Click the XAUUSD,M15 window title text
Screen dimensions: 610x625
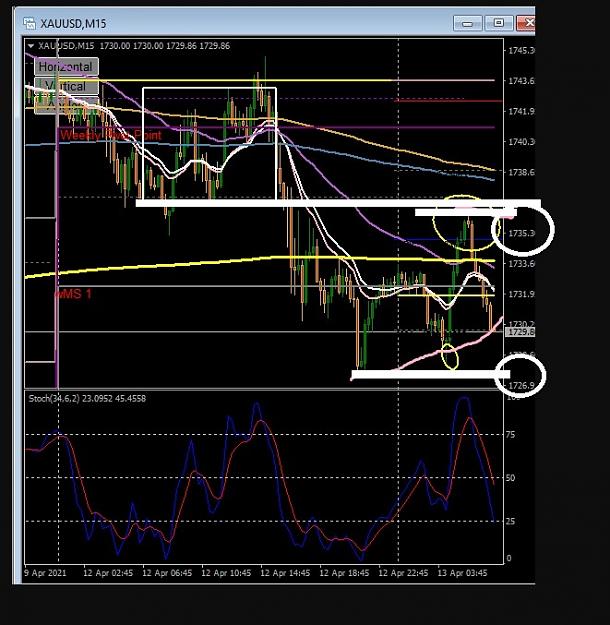[x=73, y=24]
